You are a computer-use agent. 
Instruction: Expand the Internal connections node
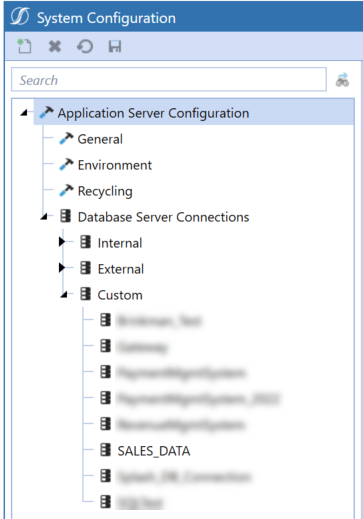[x=62, y=242]
